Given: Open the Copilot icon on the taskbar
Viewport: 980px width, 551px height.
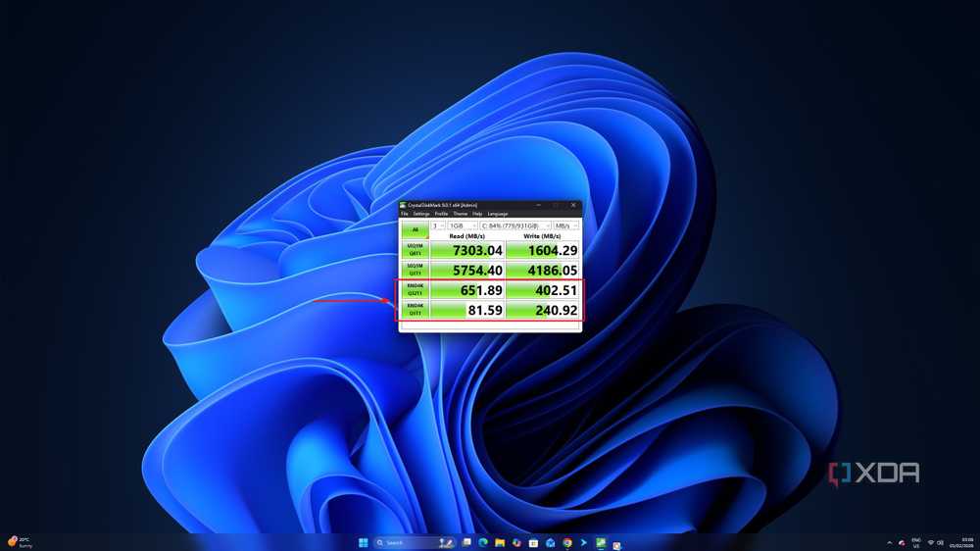Looking at the screenshot, I should click(516, 543).
